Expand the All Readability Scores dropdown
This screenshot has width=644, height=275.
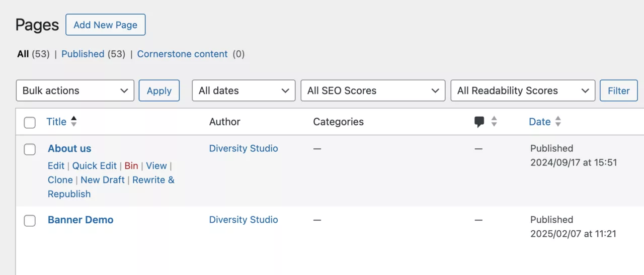pos(522,90)
